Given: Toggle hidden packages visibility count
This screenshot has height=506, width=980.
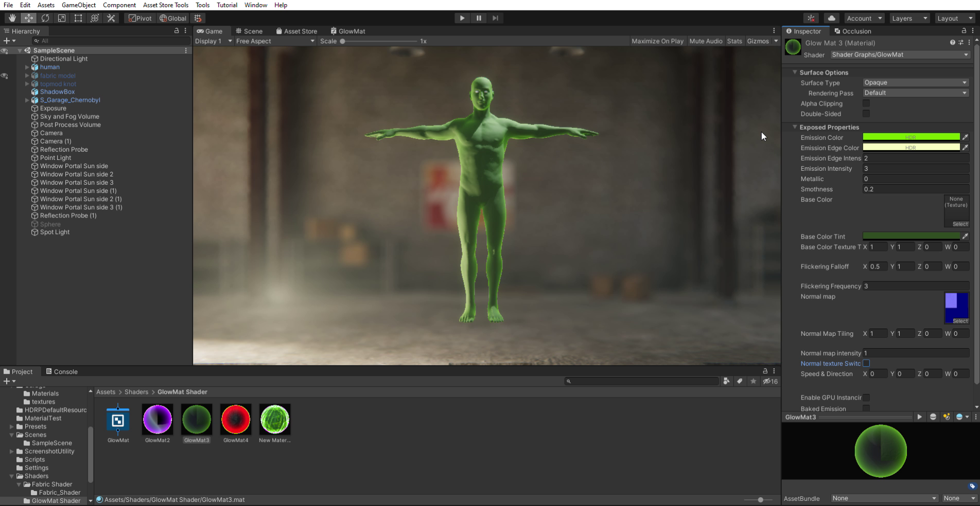Looking at the screenshot, I should click(x=771, y=381).
